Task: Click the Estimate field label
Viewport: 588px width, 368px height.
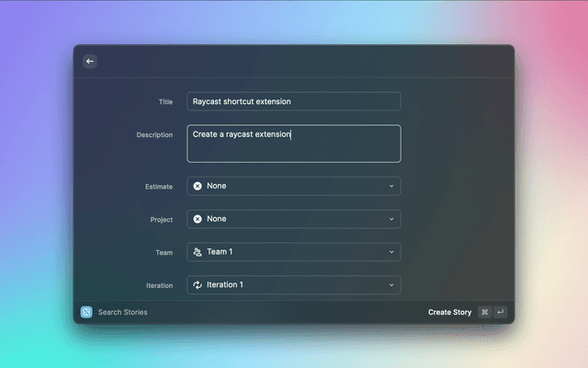Action: tap(159, 187)
